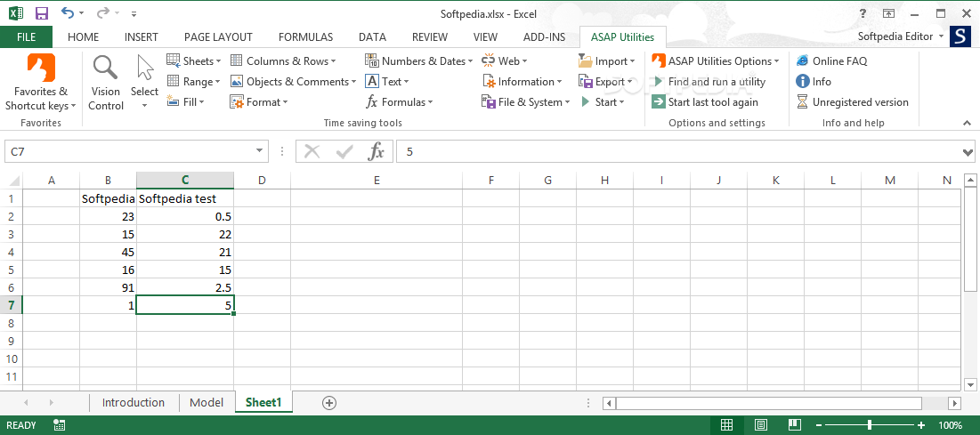Click the Save icon in the quick access toolbar
The height and width of the screenshot is (435, 980).
(x=42, y=13)
